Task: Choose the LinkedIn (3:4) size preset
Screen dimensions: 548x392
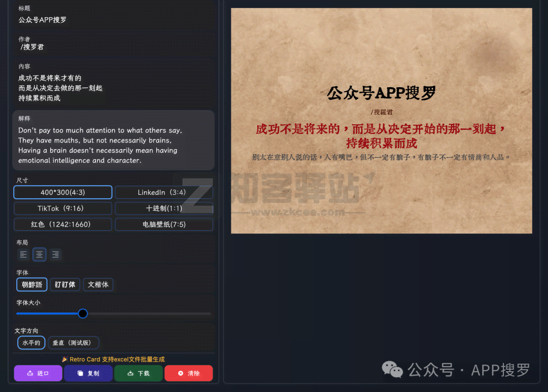Action: pyautogui.click(x=163, y=192)
